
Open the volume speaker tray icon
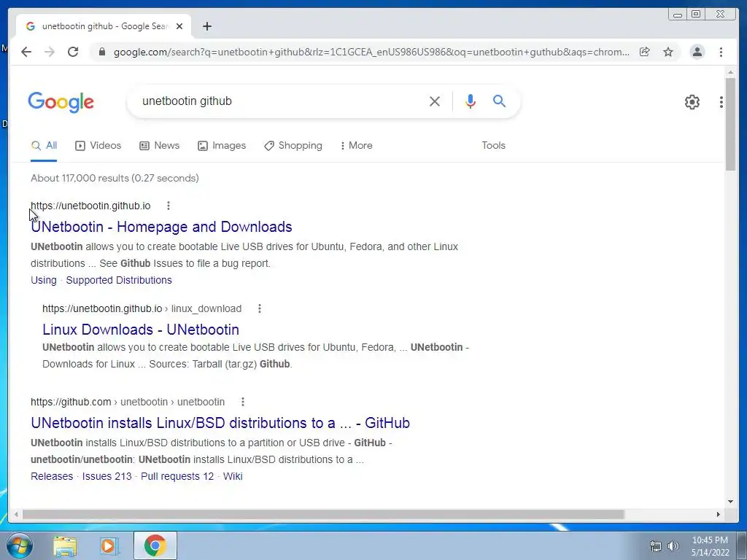[673, 546]
